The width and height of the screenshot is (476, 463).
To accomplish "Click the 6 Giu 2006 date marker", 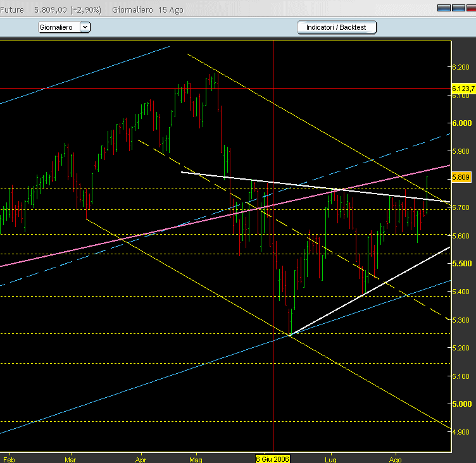I will (x=273, y=459).
